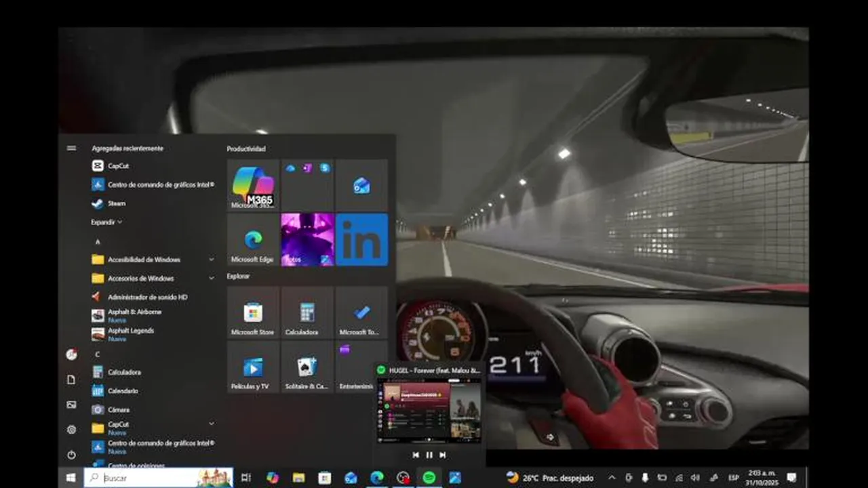
Task: Open the user account avatar in Start sidebar
Action: click(x=71, y=354)
